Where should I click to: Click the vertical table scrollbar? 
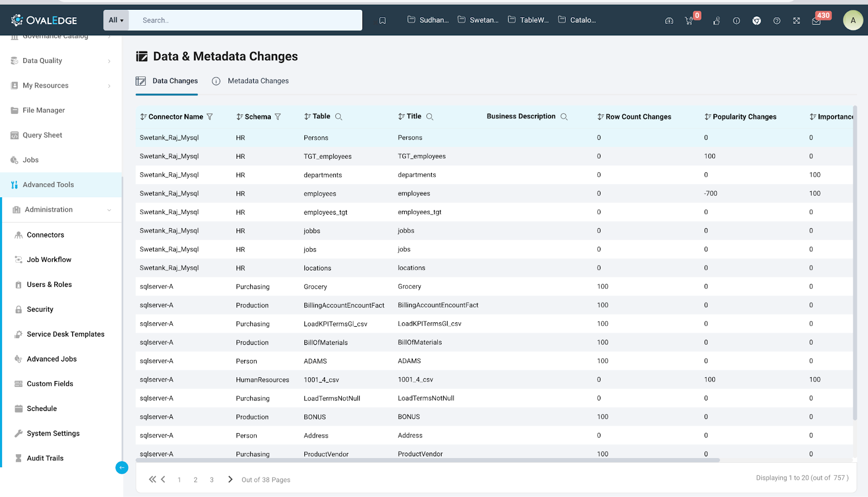tap(855, 263)
